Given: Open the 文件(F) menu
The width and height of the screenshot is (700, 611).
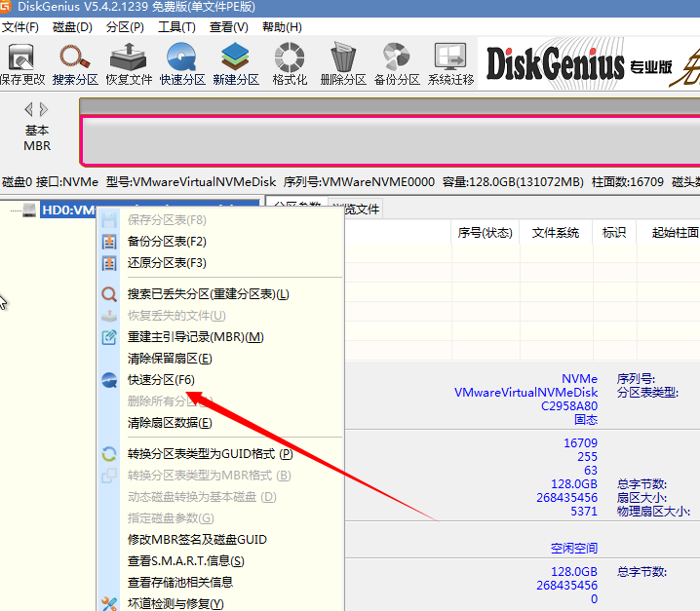Looking at the screenshot, I should click(x=20, y=27).
